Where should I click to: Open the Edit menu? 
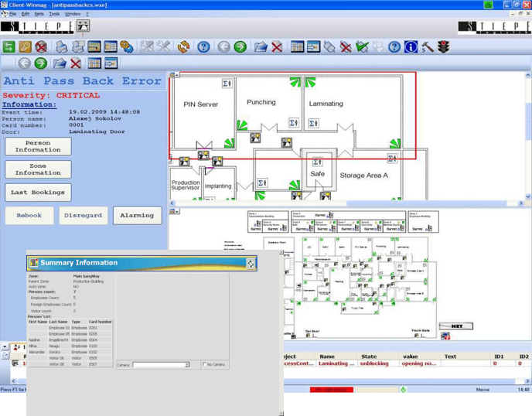[x=26, y=14]
